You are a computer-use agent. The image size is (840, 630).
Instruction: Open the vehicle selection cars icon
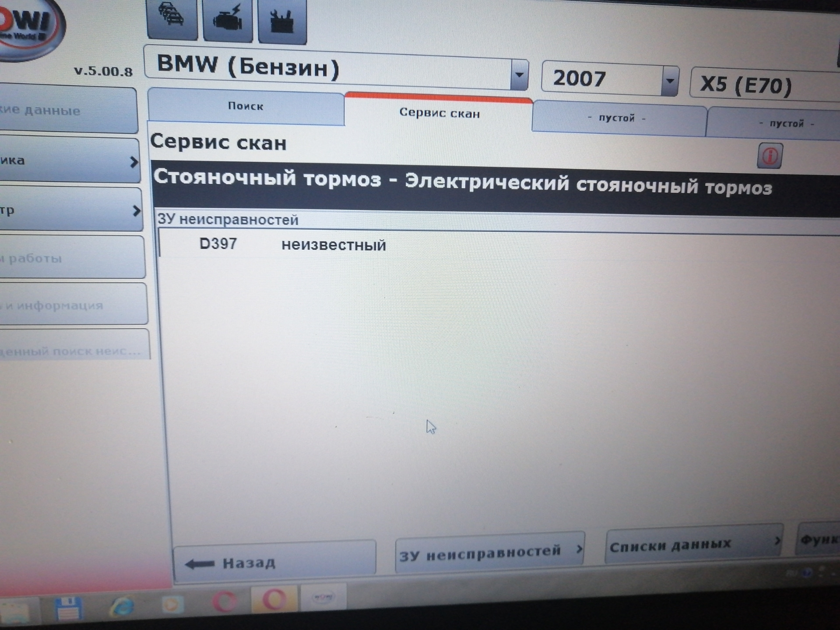tap(172, 18)
